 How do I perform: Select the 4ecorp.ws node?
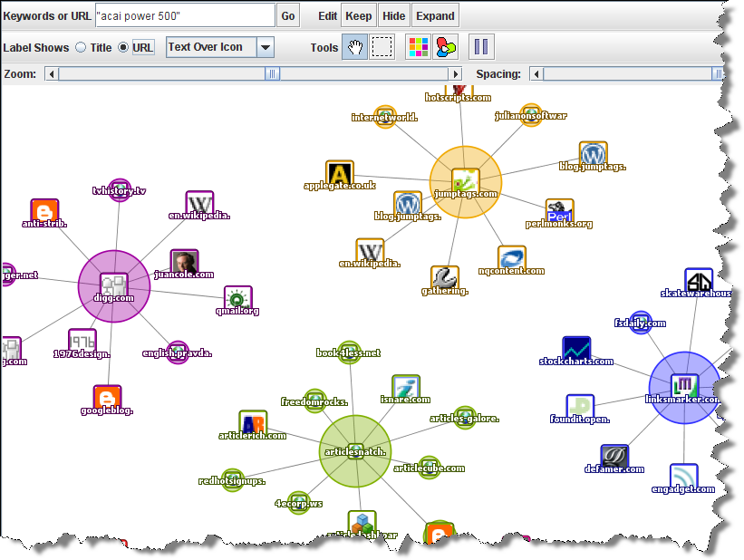coord(299,503)
